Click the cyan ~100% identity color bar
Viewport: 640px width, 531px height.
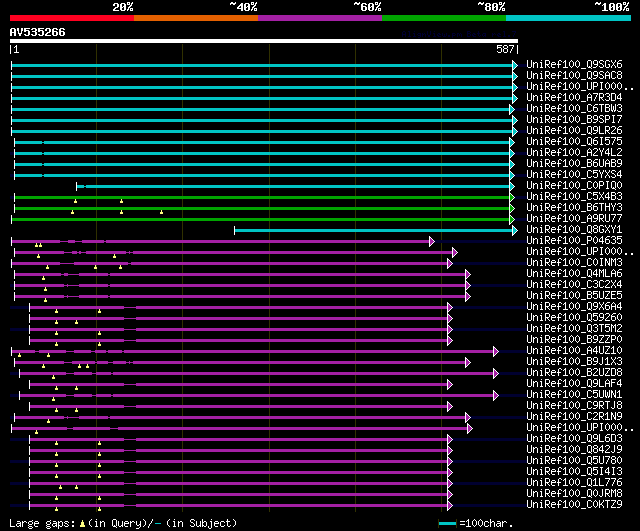coord(569,18)
